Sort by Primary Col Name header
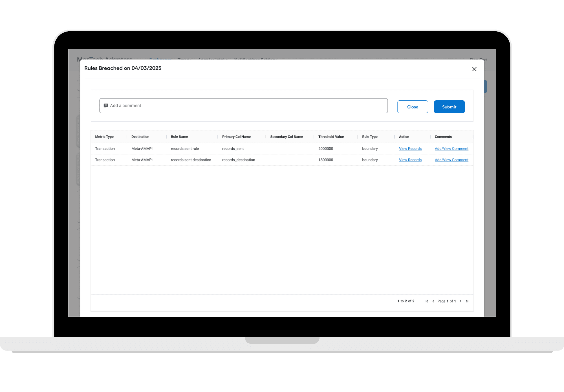This screenshot has width=564, height=392. (236, 137)
